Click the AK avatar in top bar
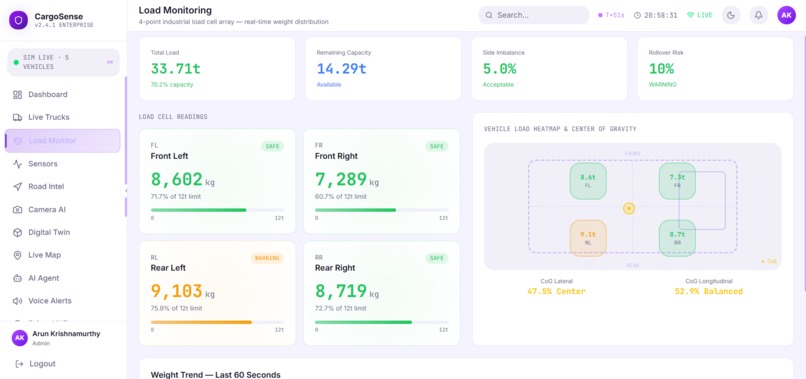The width and height of the screenshot is (806, 379). pyautogui.click(x=786, y=15)
